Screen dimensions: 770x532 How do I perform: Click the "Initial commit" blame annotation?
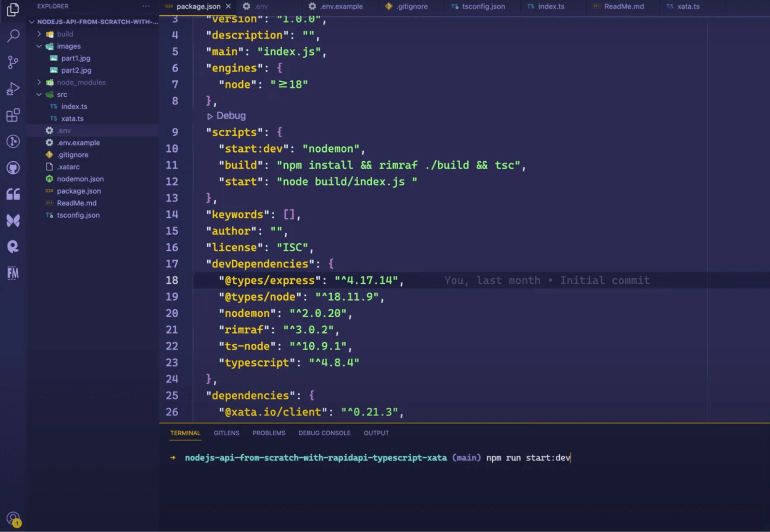point(605,280)
